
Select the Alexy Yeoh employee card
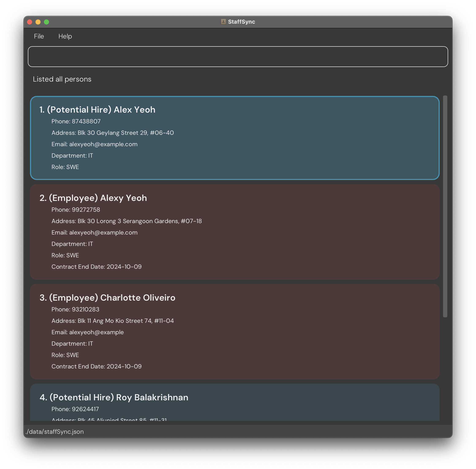(235, 232)
